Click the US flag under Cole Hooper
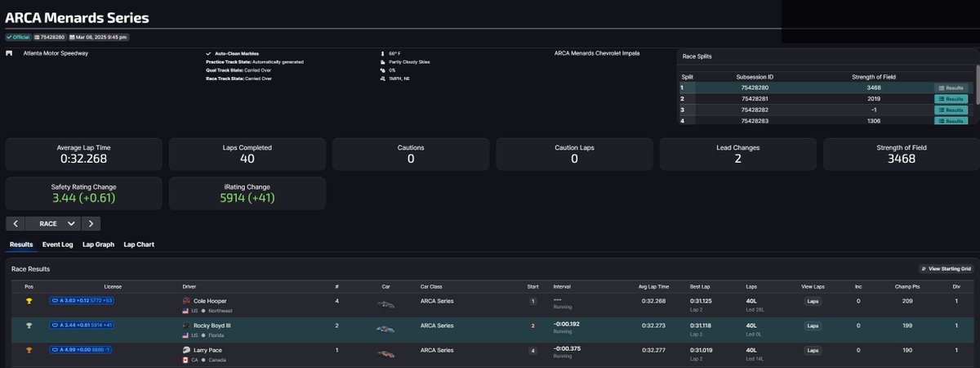980x368 pixels. pos(186,311)
